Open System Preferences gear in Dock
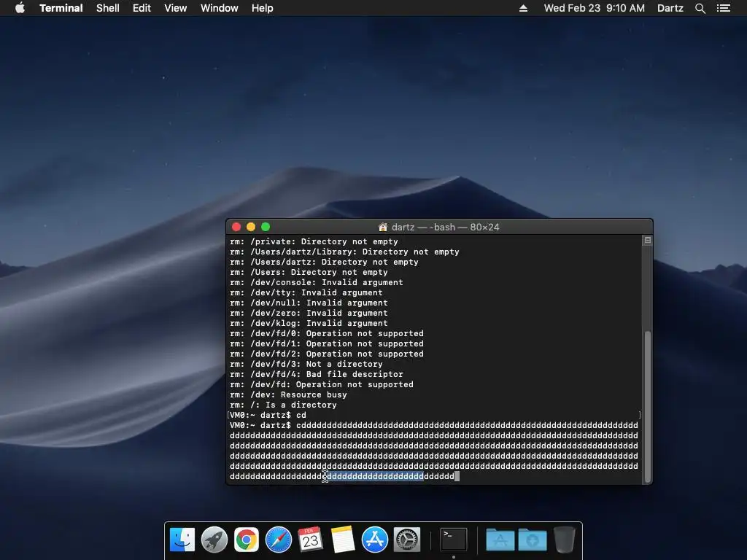 (407, 540)
